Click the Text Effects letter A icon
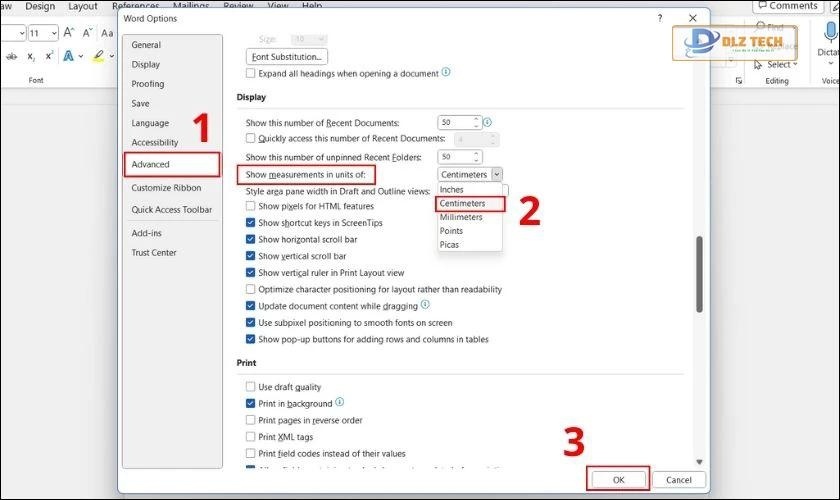Viewport: 840px width, 500px height. point(69,58)
